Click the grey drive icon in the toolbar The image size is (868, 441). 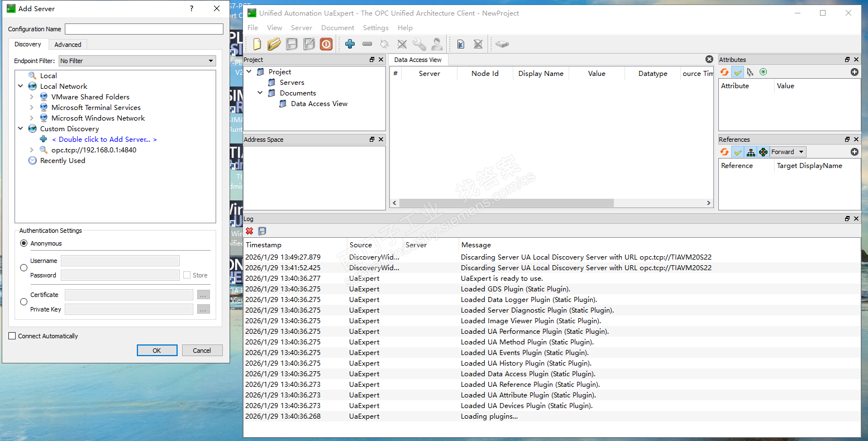[x=502, y=44]
